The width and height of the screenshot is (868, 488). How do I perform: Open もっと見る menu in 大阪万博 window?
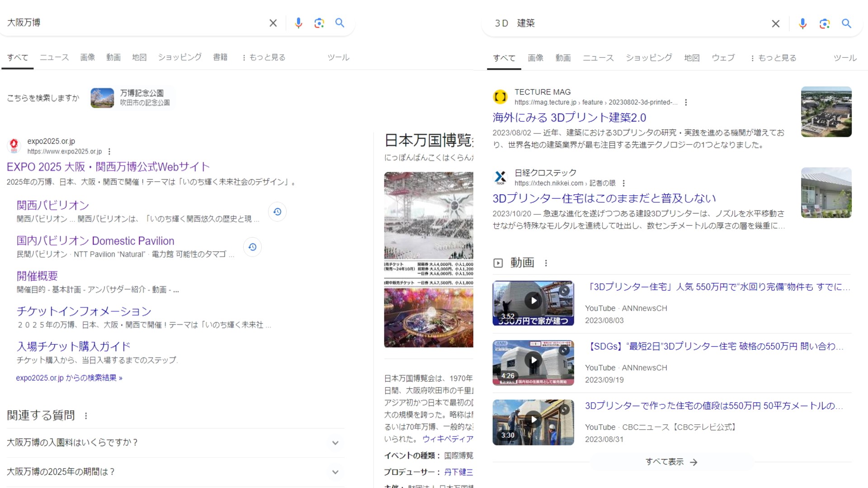click(x=264, y=57)
